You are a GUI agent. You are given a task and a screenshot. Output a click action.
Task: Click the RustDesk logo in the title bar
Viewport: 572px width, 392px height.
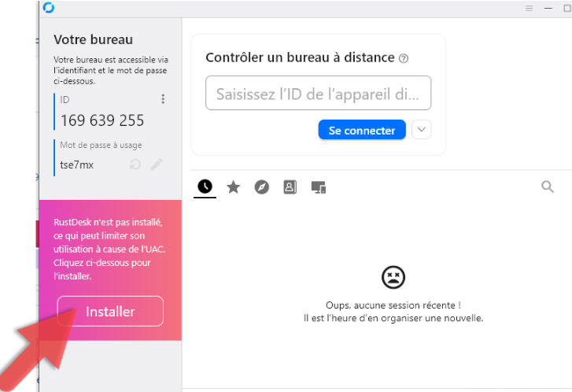49,8
